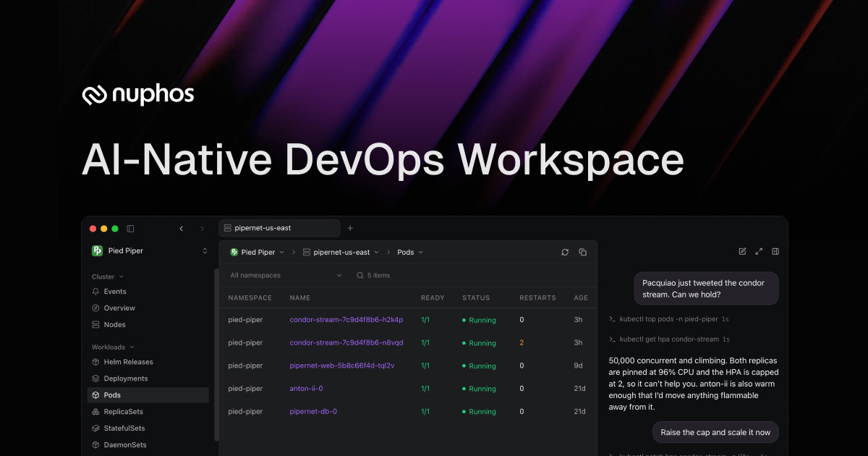Open pod condor-stream-7c9d4f8b6-n8vqd
Viewport: 868px width, 456px height.
click(x=346, y=343)
